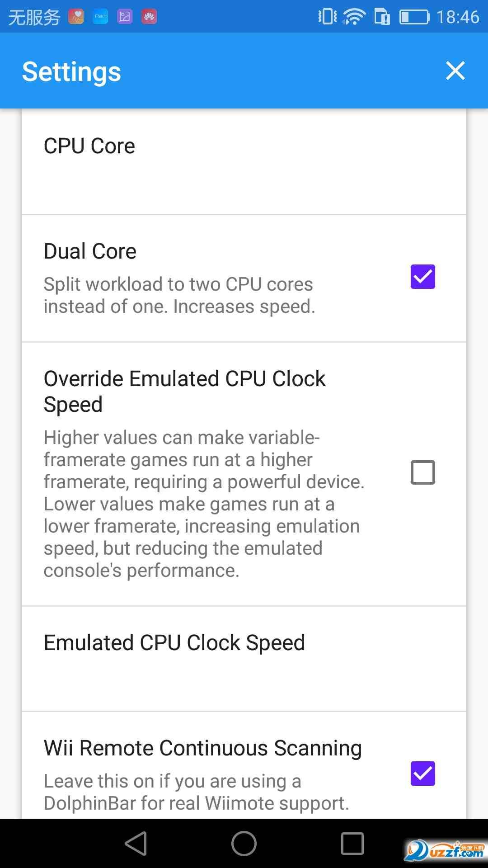
Task: Tap the Dual Core setting title
Action: pyautogui.click(x=90, y=251)
